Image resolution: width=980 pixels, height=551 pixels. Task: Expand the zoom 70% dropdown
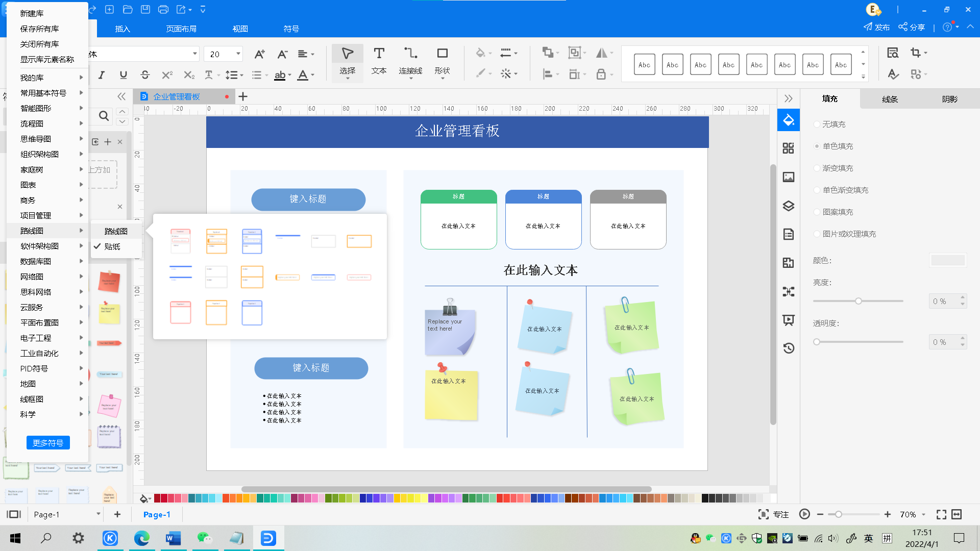(924, 514)
